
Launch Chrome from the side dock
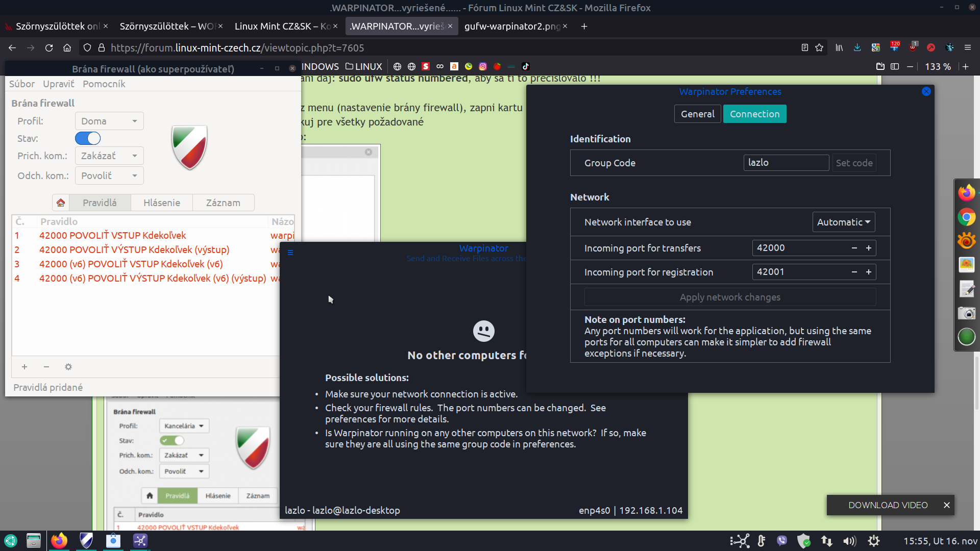[x=966, y=218]
